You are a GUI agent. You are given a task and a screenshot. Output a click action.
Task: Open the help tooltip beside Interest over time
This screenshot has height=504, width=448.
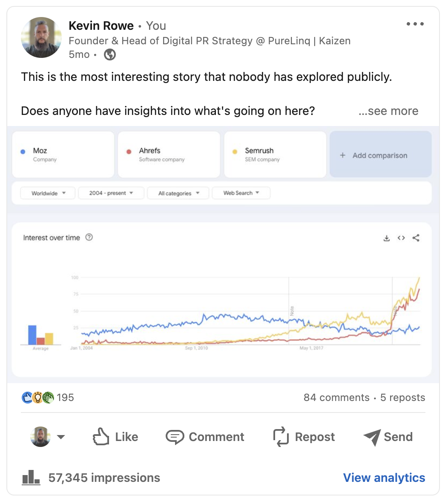89,238
